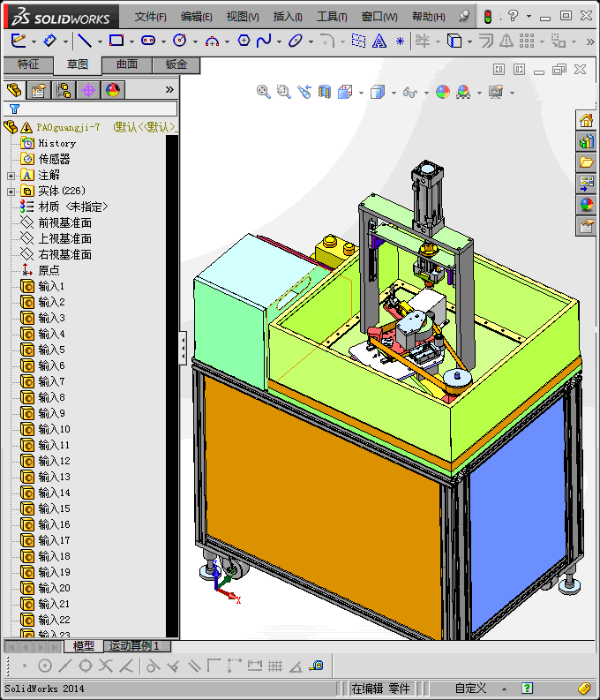This screenshot has height=700, width=600.
Task: Expand the 实体 (226) bodies folder
Action: (x=11, y=192)
